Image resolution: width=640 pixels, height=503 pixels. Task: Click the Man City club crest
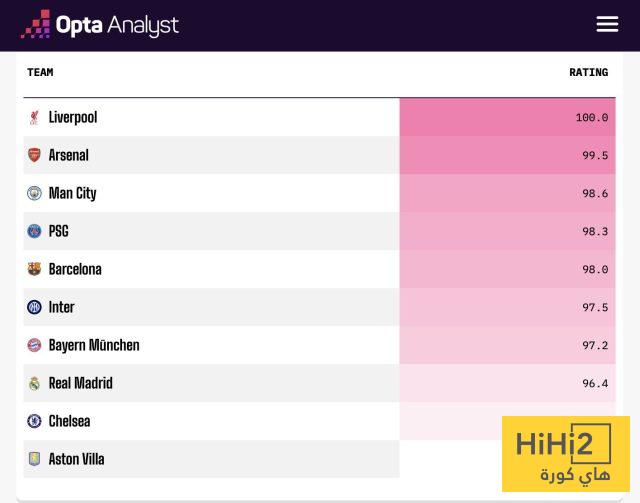[x=34, y=194]
